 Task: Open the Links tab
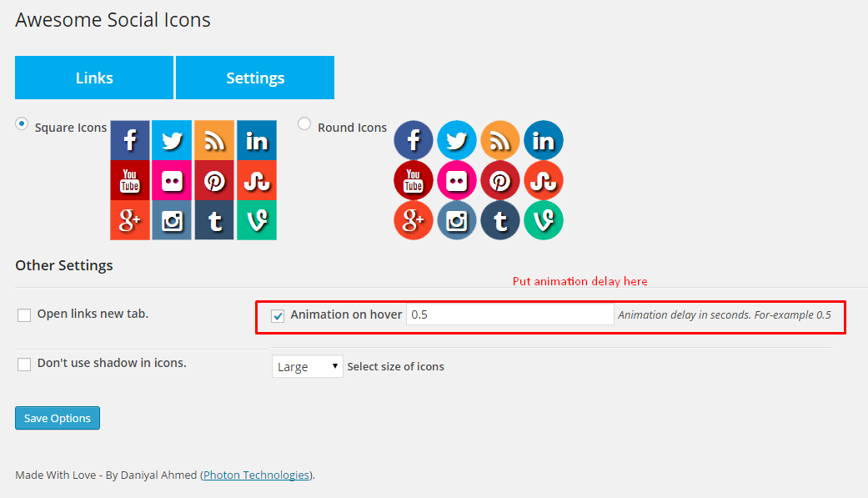click(93, 77)
